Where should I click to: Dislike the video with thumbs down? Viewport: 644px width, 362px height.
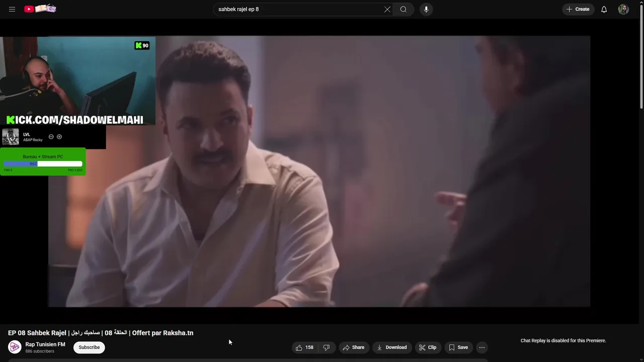(327, 347)
